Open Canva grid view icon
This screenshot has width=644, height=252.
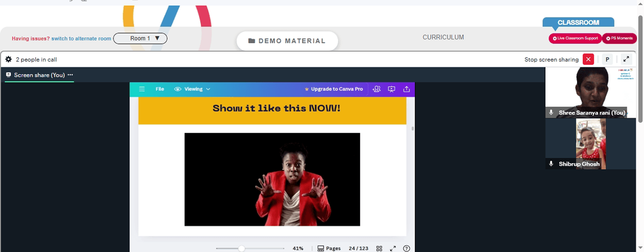[x=379, y=248]
